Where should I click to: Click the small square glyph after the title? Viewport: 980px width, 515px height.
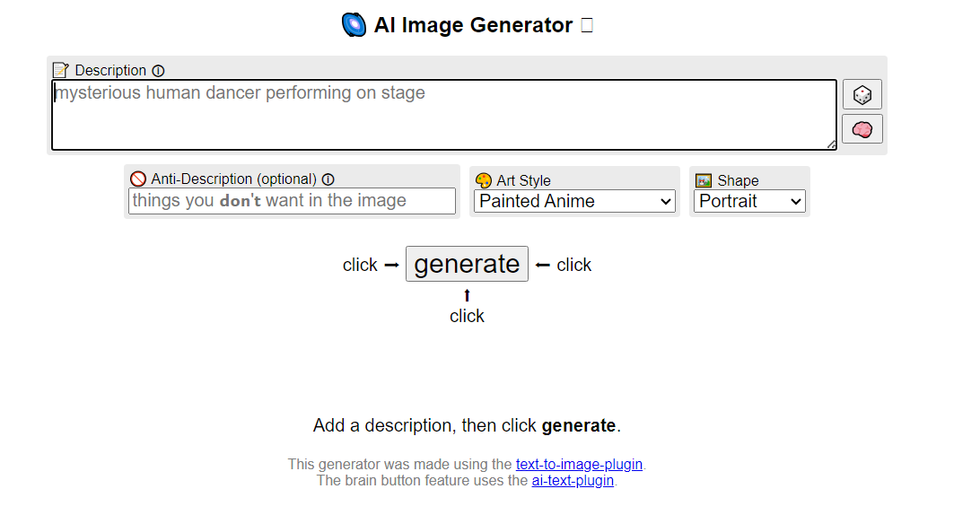tap(587, 25)
